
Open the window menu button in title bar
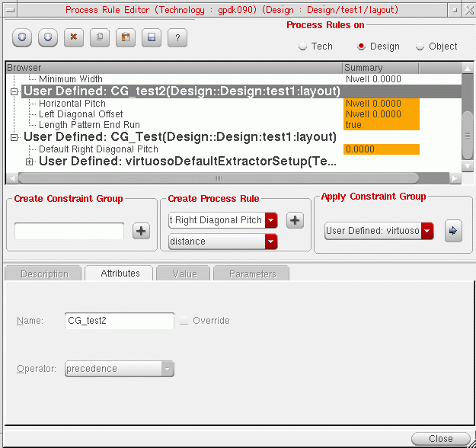(x=11, y=10)
